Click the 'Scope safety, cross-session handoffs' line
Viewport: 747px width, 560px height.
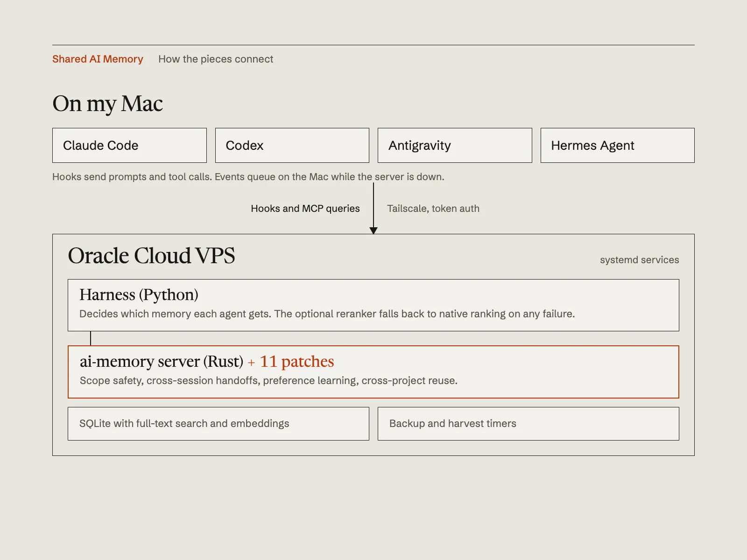(x=268, y=380)
